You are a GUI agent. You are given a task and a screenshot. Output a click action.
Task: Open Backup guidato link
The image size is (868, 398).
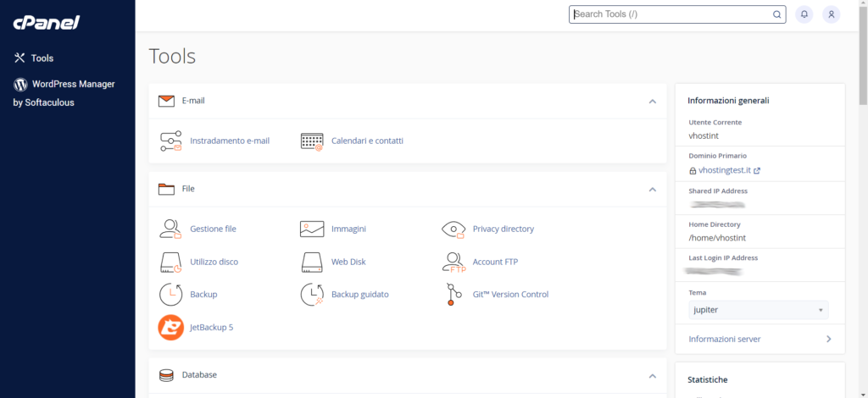click(x=360, y=295)
